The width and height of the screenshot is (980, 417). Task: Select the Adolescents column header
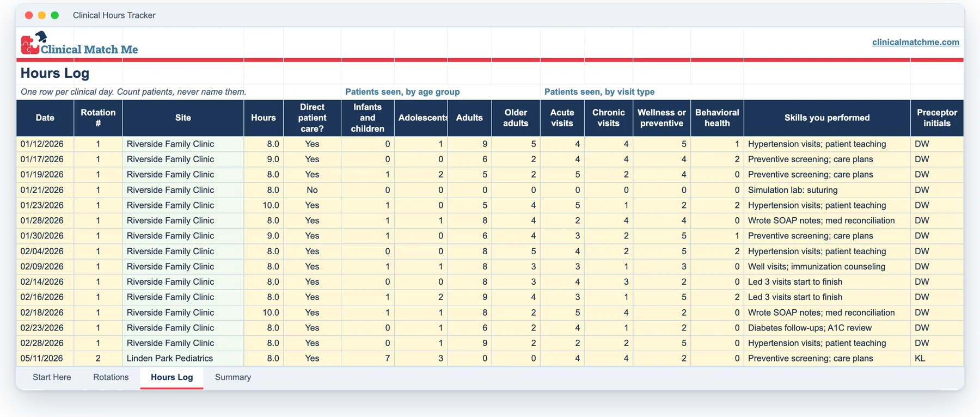(421, 118)
